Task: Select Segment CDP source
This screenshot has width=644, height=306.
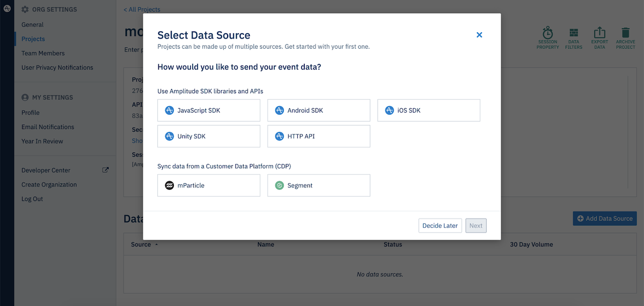Action: click(x=319, y=185)
